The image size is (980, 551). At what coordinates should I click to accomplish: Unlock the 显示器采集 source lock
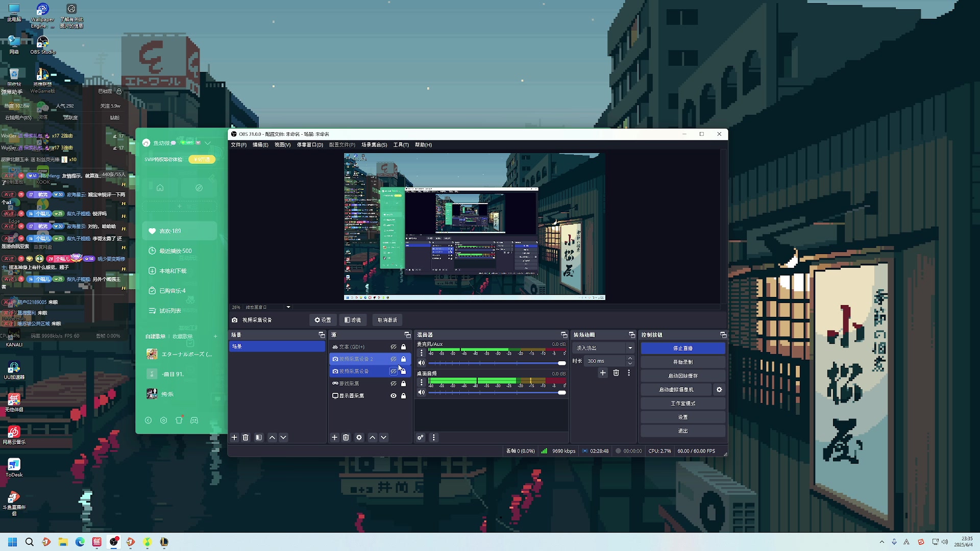click(403, 396)
